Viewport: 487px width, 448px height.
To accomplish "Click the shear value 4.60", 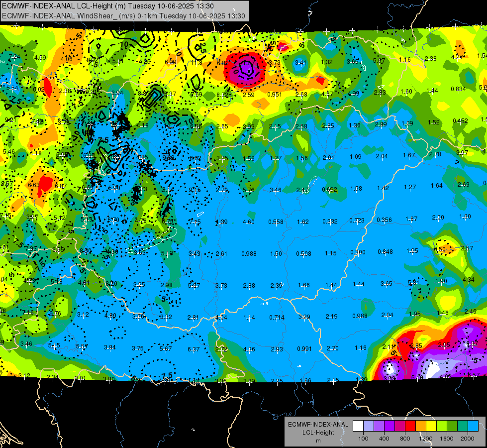I will pos(248,222).
